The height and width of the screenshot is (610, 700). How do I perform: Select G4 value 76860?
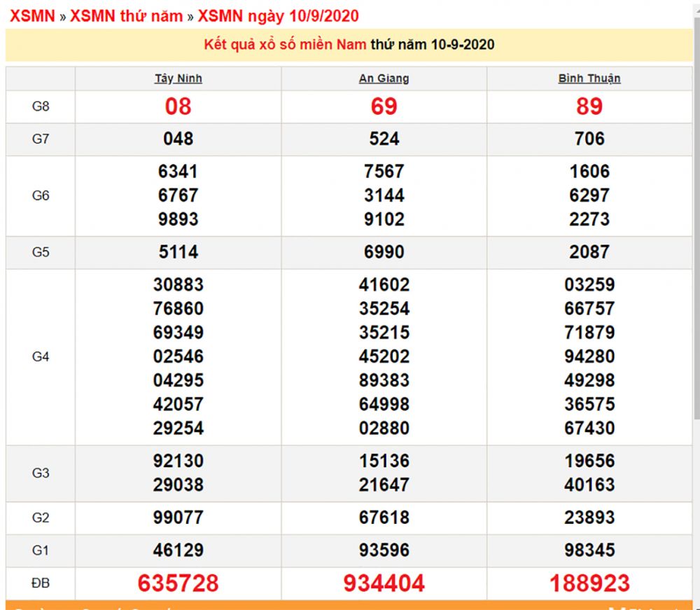[178, 309]
